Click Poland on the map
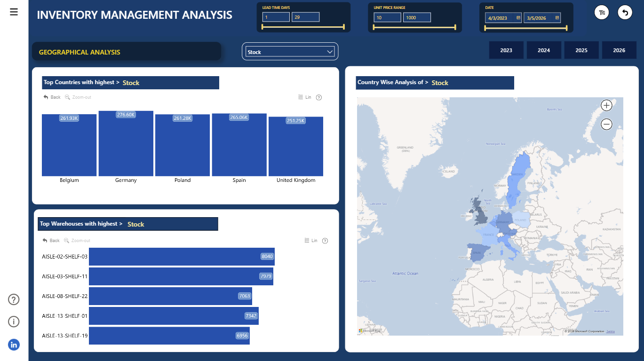The image size is (644, 361). click(520, 220)
